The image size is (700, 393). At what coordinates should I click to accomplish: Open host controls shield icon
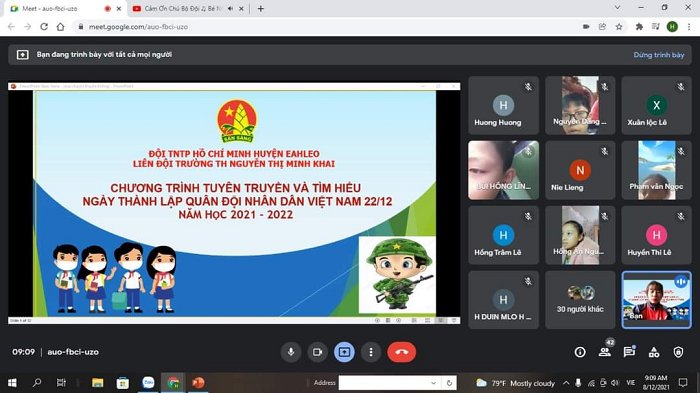[x=678, y=352]
